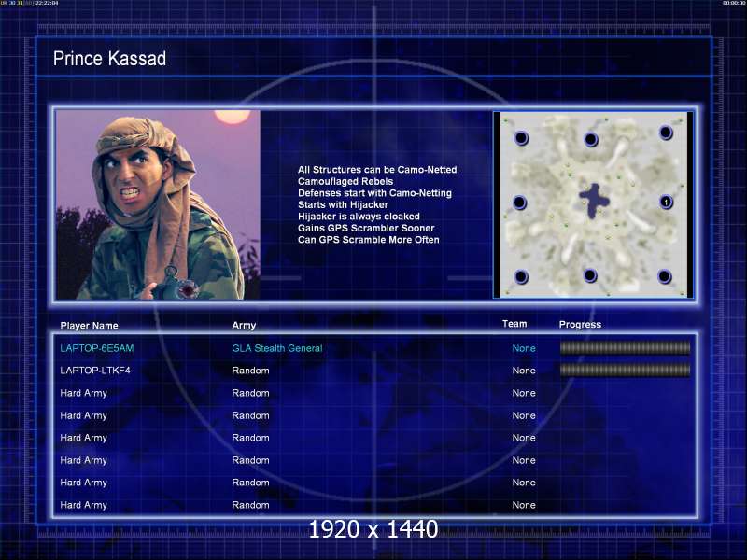Select the northeast corner start position on the minimap
Image resolution: width=747 pixels, height=560 pixels.
(666, 133)
